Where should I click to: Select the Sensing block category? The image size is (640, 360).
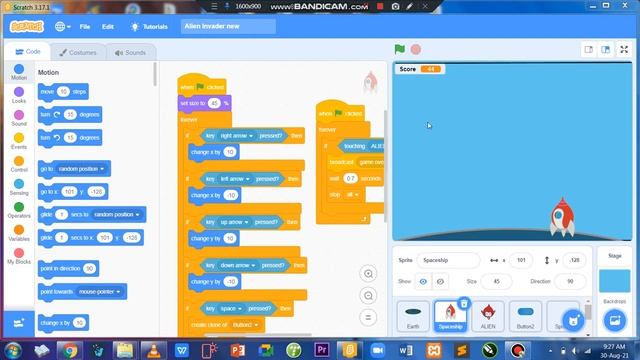(19, 187)
